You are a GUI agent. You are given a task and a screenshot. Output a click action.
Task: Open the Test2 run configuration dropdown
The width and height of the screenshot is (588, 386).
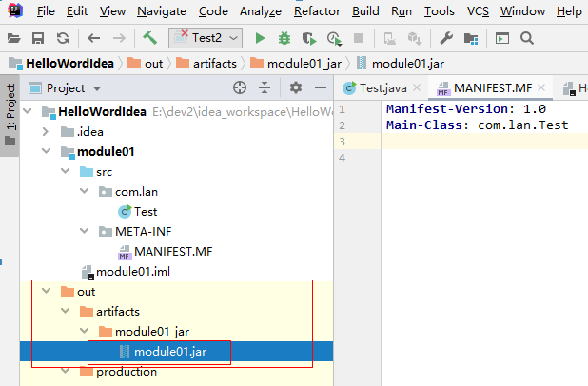(x=206, y=38)
